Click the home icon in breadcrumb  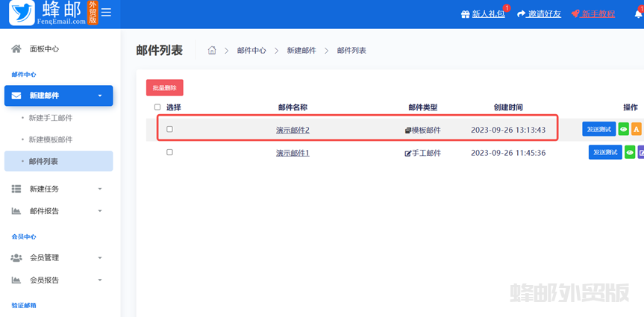[212, 51]
